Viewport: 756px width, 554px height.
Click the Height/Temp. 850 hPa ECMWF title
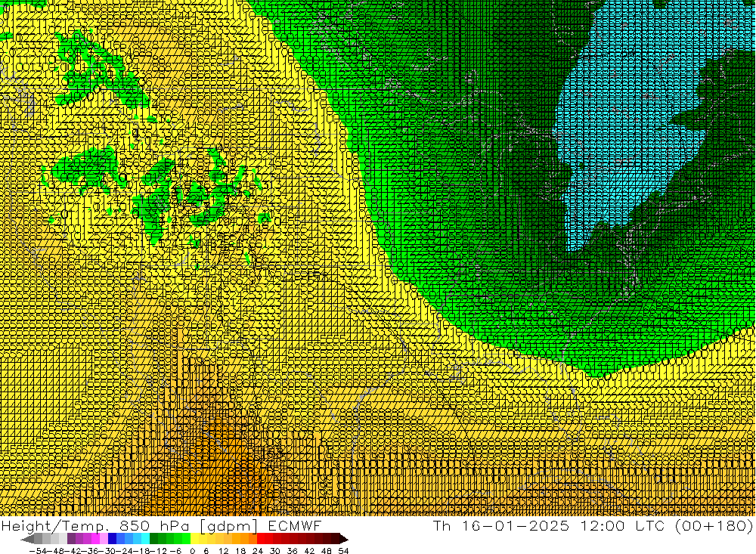[x=161, y=525]
